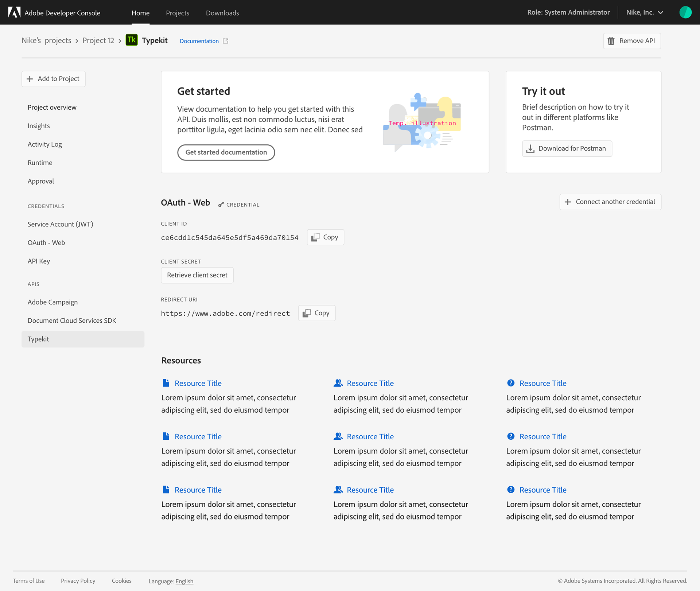
Task: Click the trash icon on Remove API
Action: pyautogui.click(x=611, y=41)
